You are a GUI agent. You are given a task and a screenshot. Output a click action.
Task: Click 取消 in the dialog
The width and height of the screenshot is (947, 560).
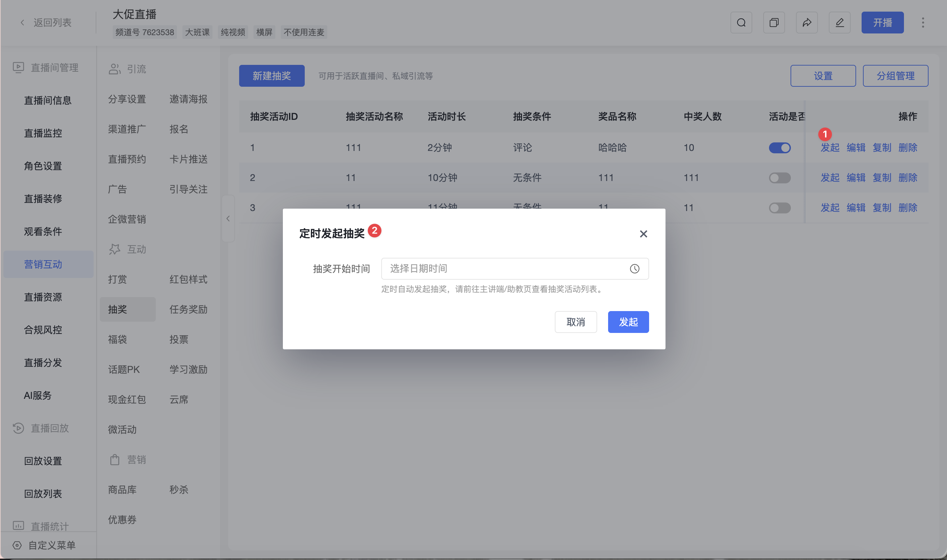tap(576, 322)
